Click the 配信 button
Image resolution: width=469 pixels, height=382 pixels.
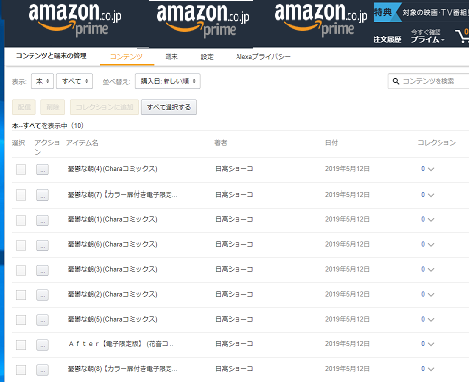click(x=24, y=107)
